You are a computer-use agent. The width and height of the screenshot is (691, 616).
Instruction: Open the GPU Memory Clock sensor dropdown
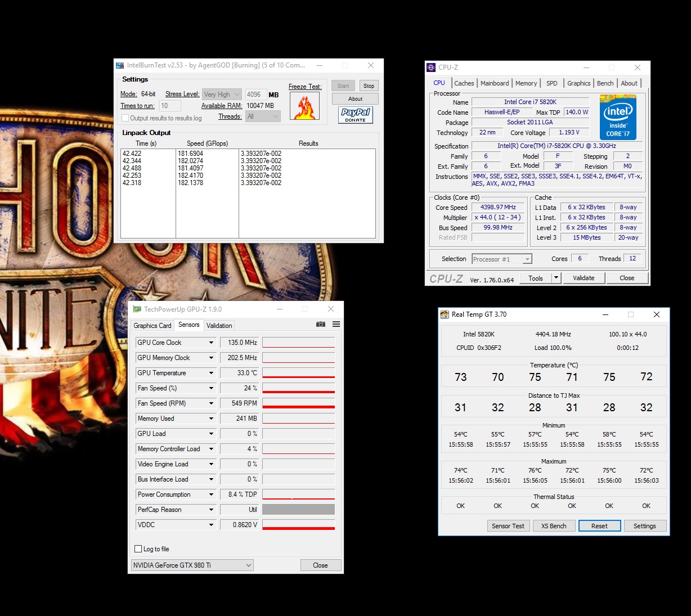(212, 358)
